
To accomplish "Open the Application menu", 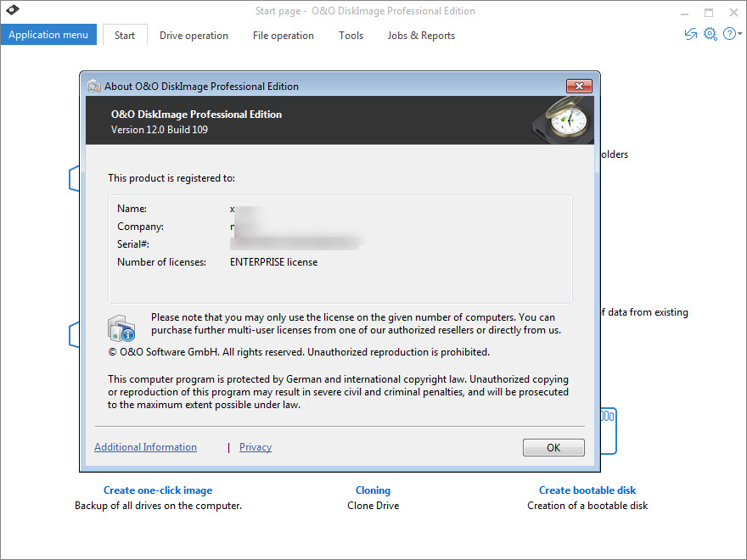I will (48, 35).
